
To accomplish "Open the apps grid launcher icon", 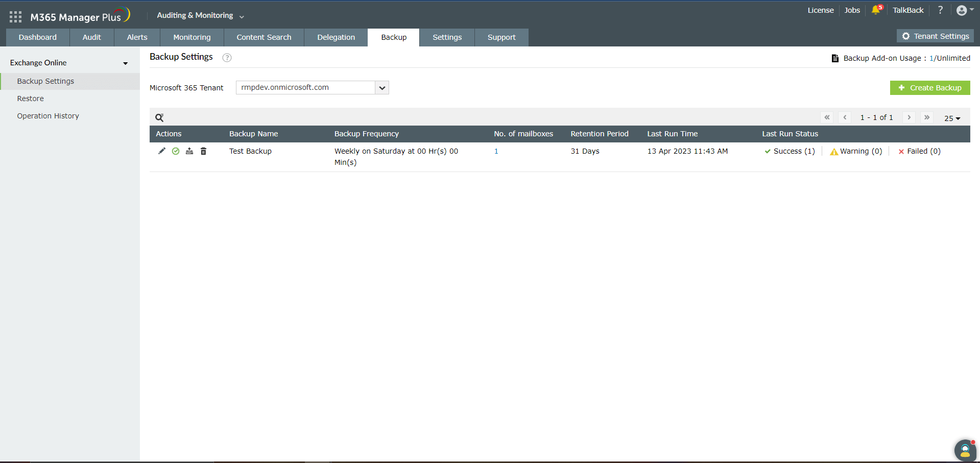I will [15, 17].
